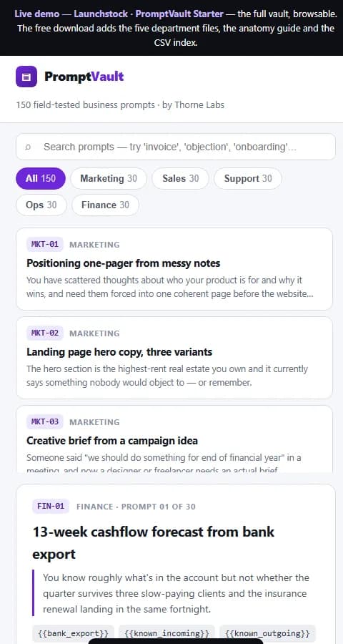The image size is (343, 644).
Task: Click the search magnifier icon
Action: point(28,147)
